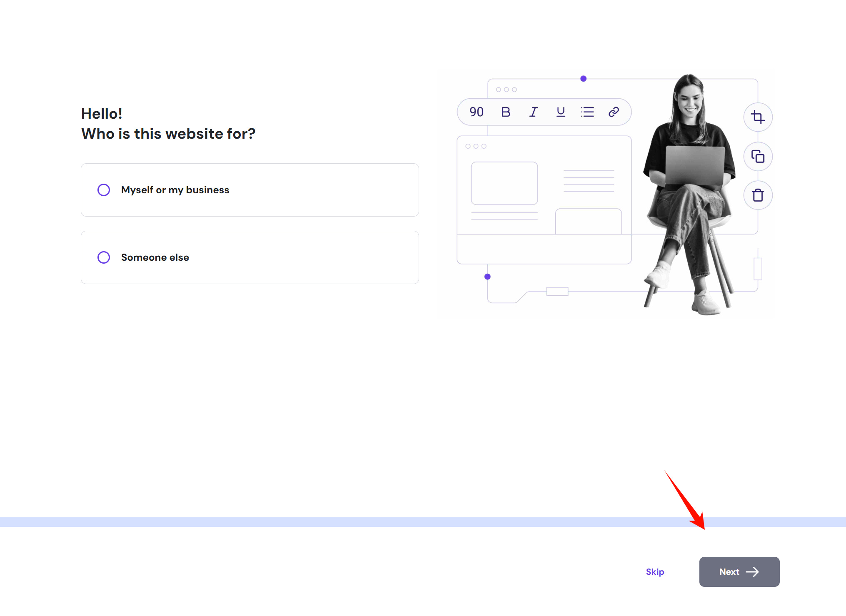Select the 'Myself or my business' radio button
Image resolution: width=846 pixels, height=616 pixels.
(x=104, y=190)
